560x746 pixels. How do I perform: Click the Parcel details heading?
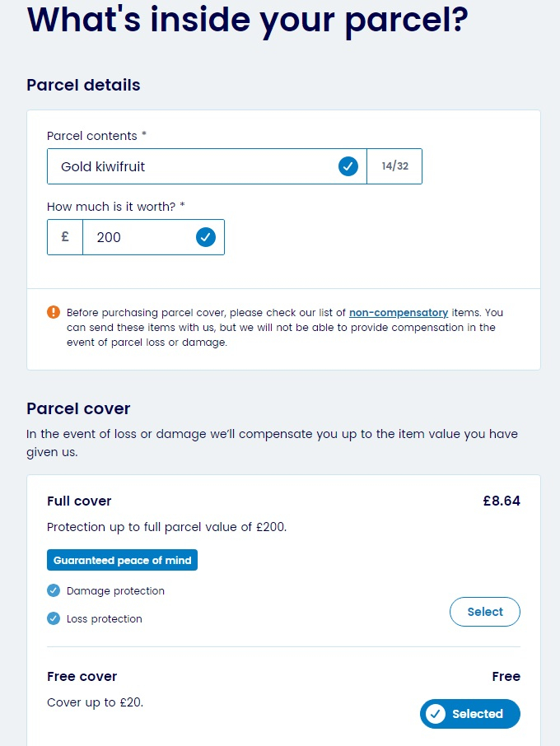pos(83,85)
